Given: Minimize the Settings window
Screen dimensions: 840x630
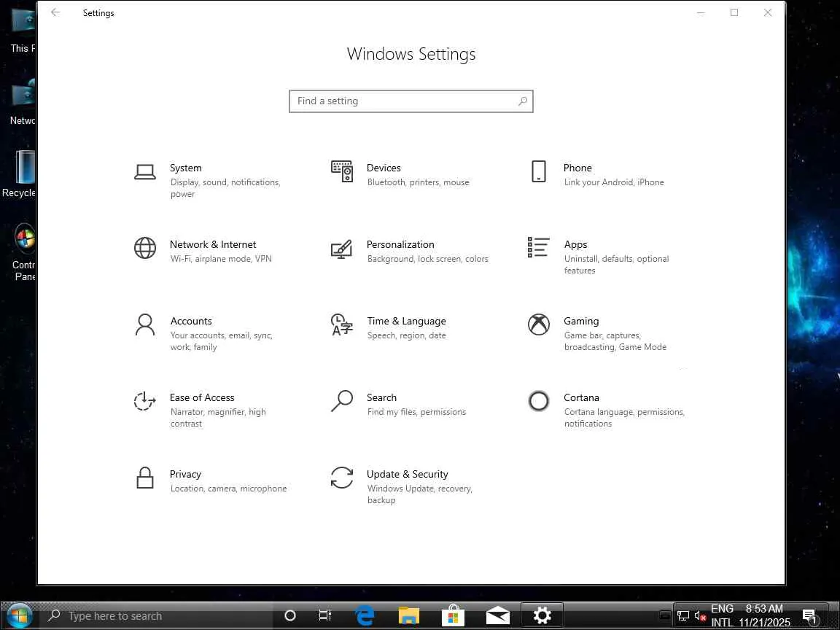Looking at the screenshot, I should pyautogui.click(x=701, y=12).
